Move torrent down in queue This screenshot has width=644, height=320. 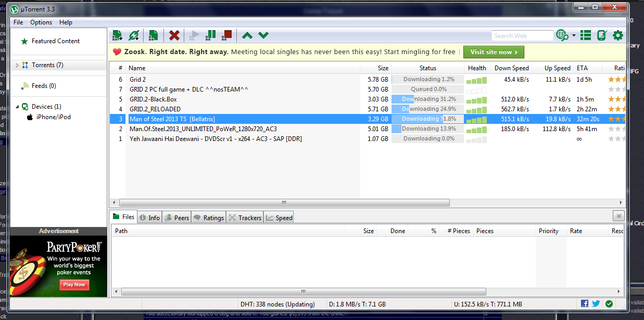[263, 35]
